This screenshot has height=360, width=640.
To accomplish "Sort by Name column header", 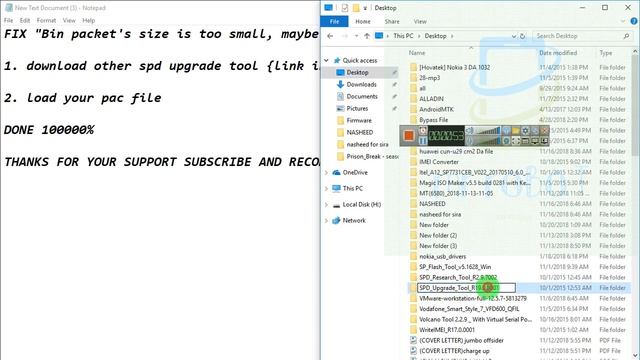I will tap(417, 53).
